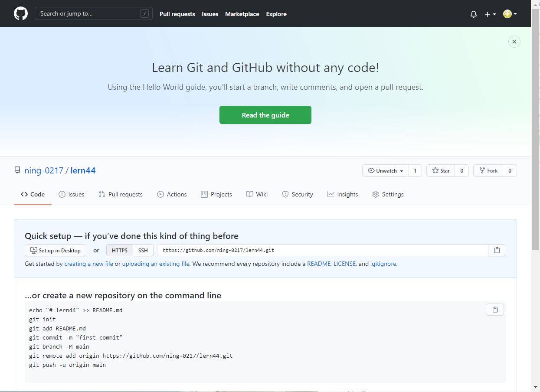Click the git commit -m "first commit" line
Screen dimensions: 540x392
pos(76,337)
